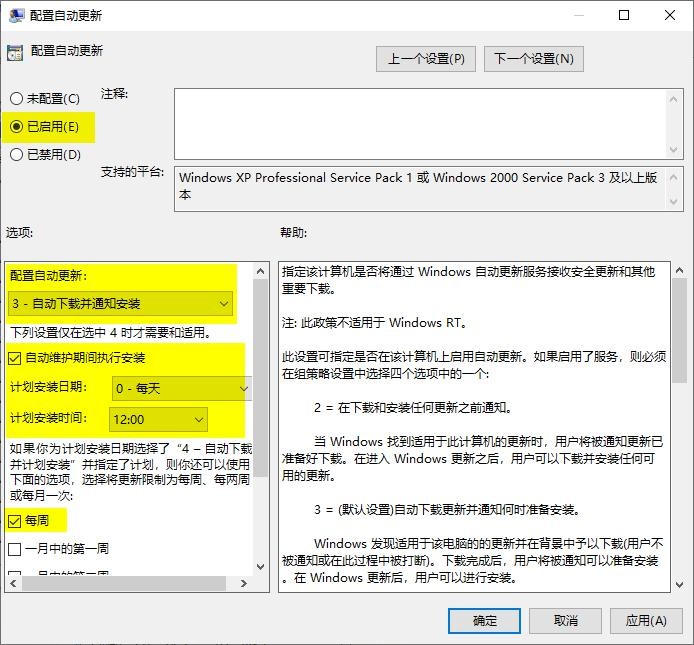Enable 一月中的第一周 checkbox
Viewport: 694px width, 645px height.
click(15, 548)
